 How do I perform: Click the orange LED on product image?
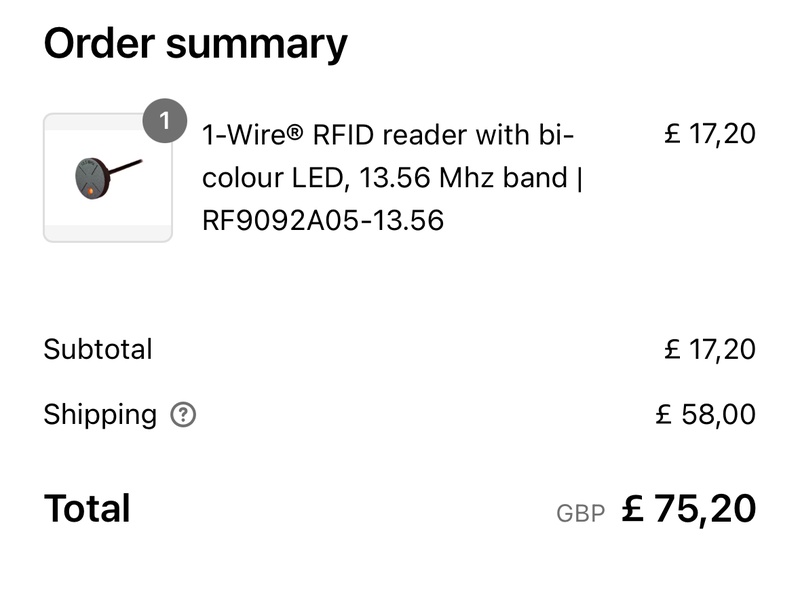coord(90,191)
